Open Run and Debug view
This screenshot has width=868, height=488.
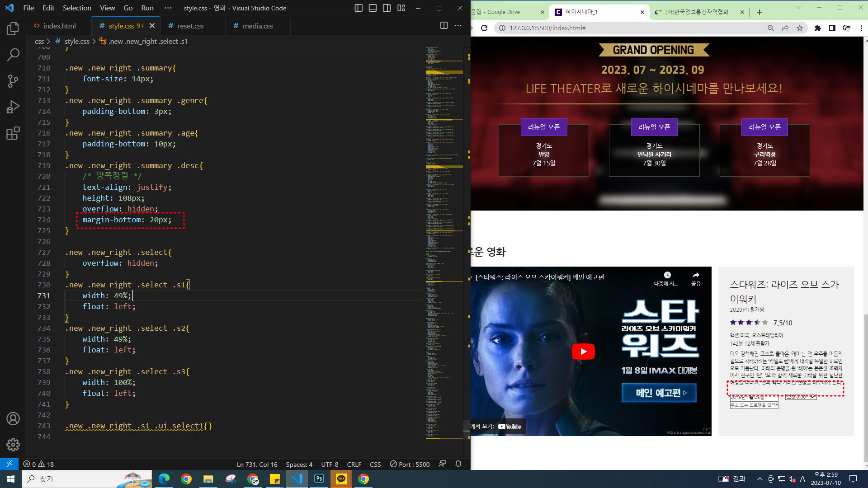[x=13, y=107]
